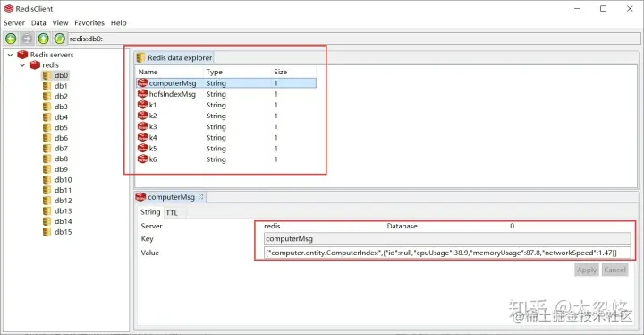Image resolution: width=644 pixels, height=335 pixels.
Task: Collapse the redis server tree node
Action: 22,65
